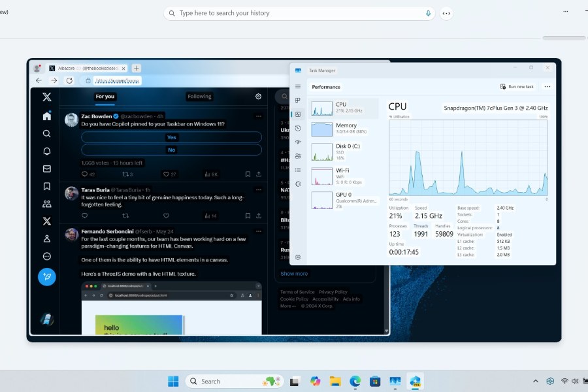Vote Yes on Zac Bowden's Copilot poll
The width and height of the screenshot is (588, 392).
point(171,137)
